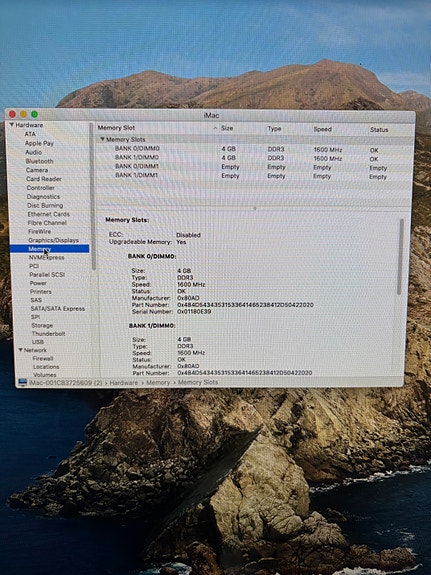This screenshot has width=431, height=575.
Task: Click the Status column header
Action: coord(379,129)
